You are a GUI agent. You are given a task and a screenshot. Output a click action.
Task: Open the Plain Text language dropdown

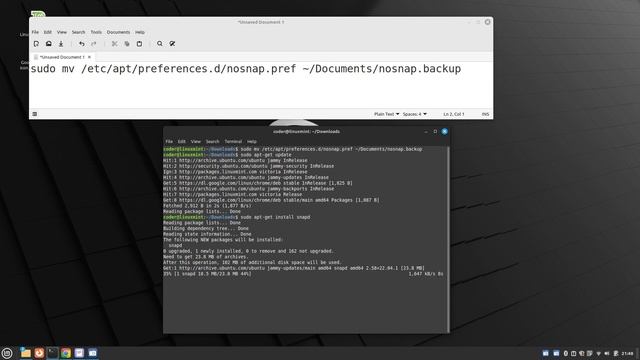tap(387, 114)
